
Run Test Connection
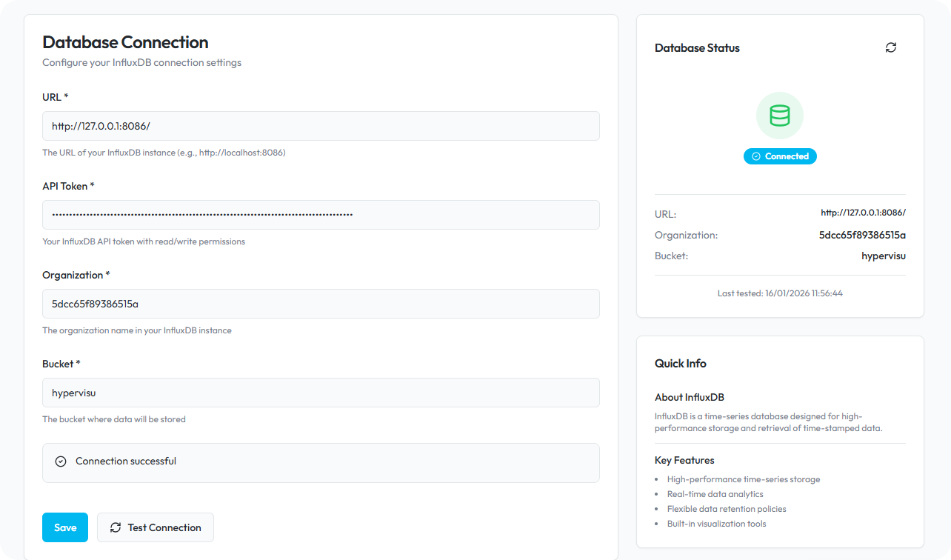[x=156, y=527]
